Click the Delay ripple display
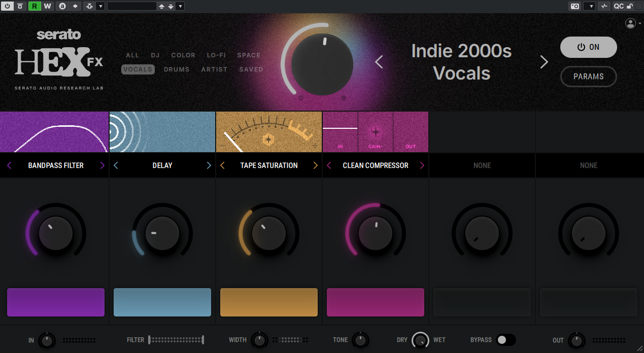 (162, 132)
